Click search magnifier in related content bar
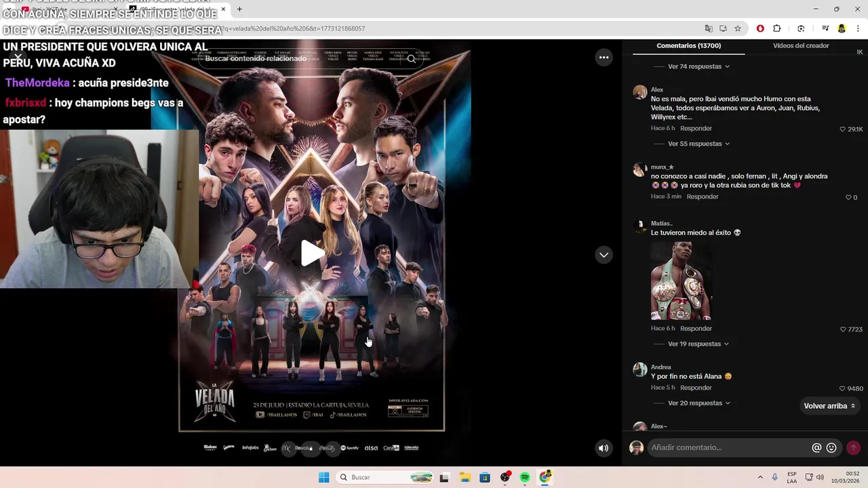 (x=411, y=59)
